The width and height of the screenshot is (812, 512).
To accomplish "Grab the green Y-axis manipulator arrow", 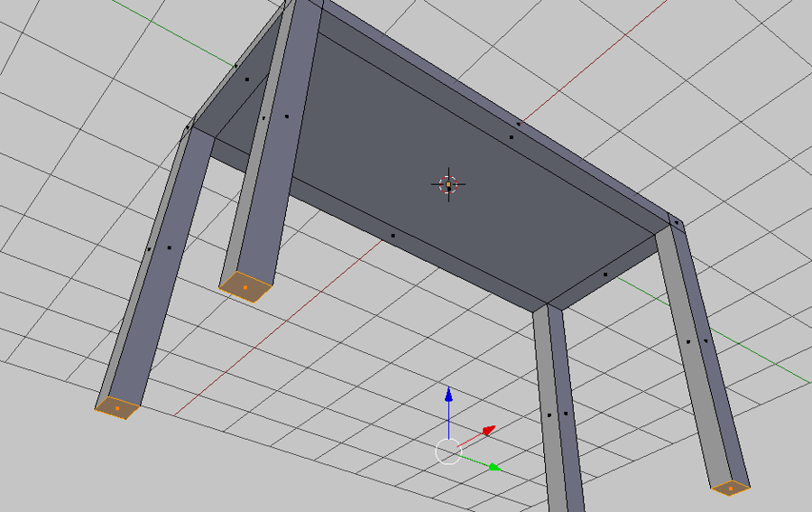I will (x=494, y=468).
